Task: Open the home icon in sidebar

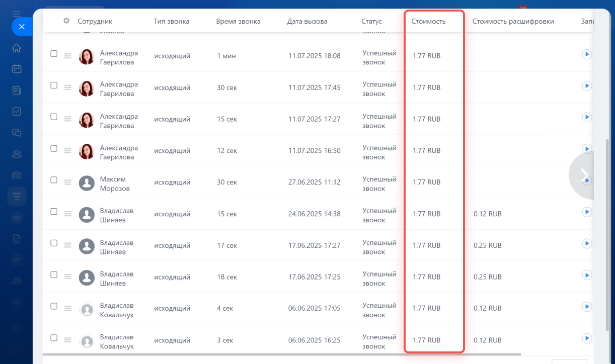Action: tap(17, 48)
